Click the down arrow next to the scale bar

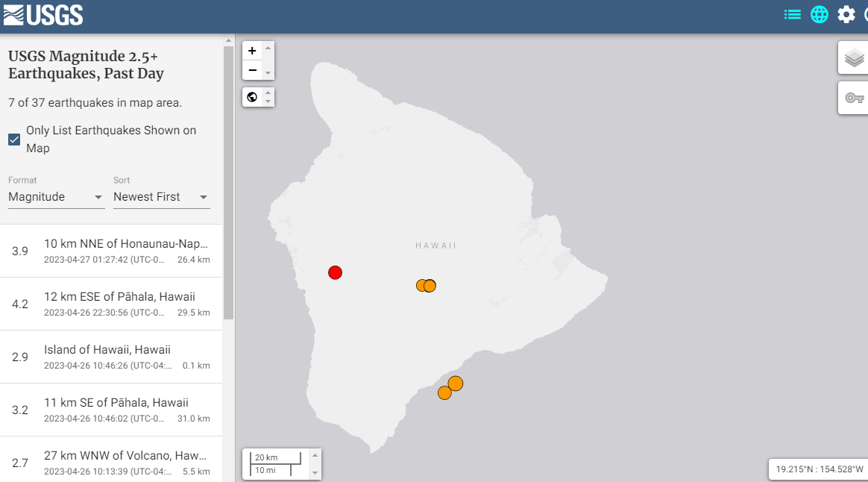315,472
